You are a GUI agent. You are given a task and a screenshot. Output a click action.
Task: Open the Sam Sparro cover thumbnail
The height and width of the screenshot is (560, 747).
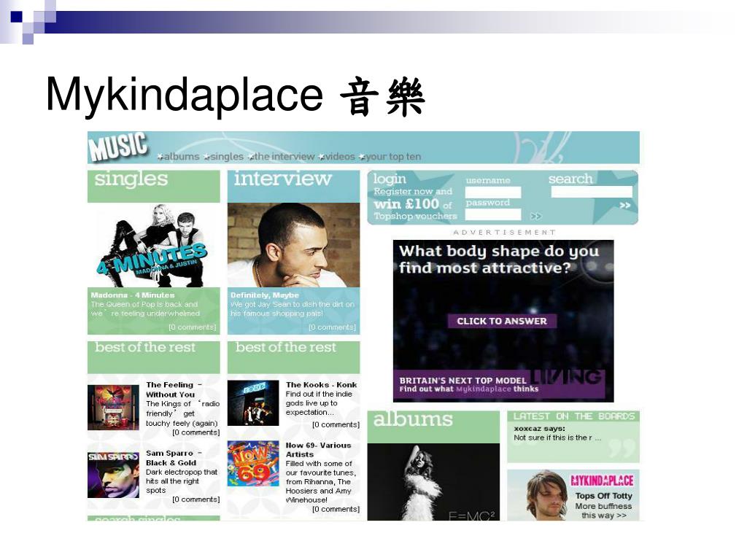click(113, 475)
